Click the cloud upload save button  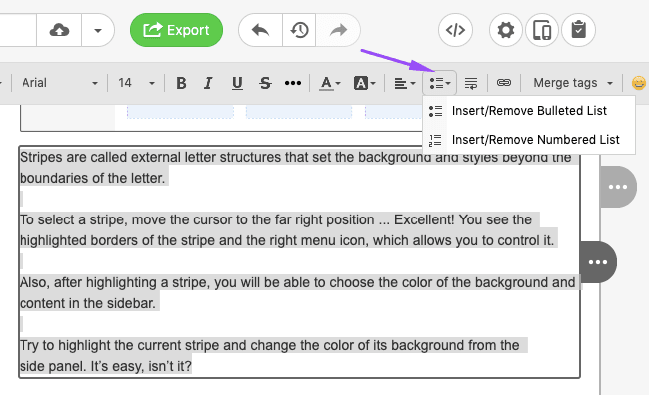click(59, 30)
